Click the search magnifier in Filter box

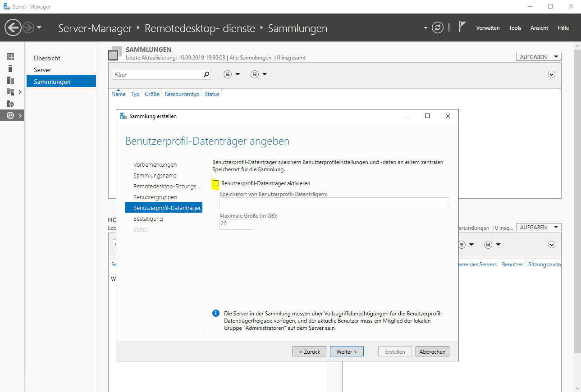pyautogui.click(x=206, y=74)
